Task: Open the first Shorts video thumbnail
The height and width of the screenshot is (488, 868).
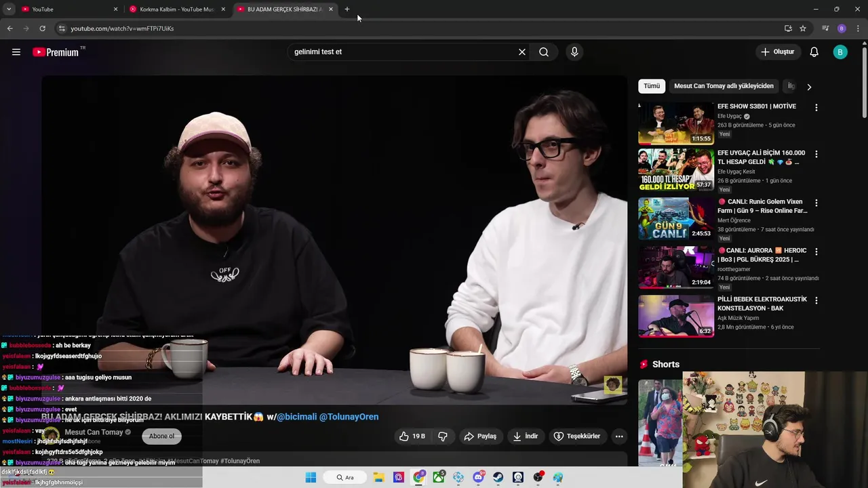Action: tap(660, 423)
